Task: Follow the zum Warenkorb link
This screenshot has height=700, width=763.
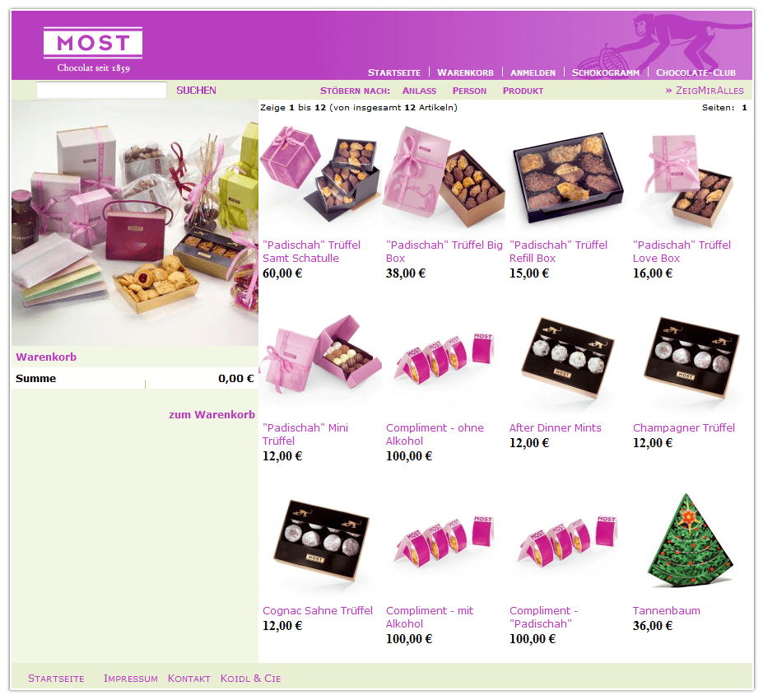Action: [212, 415]
